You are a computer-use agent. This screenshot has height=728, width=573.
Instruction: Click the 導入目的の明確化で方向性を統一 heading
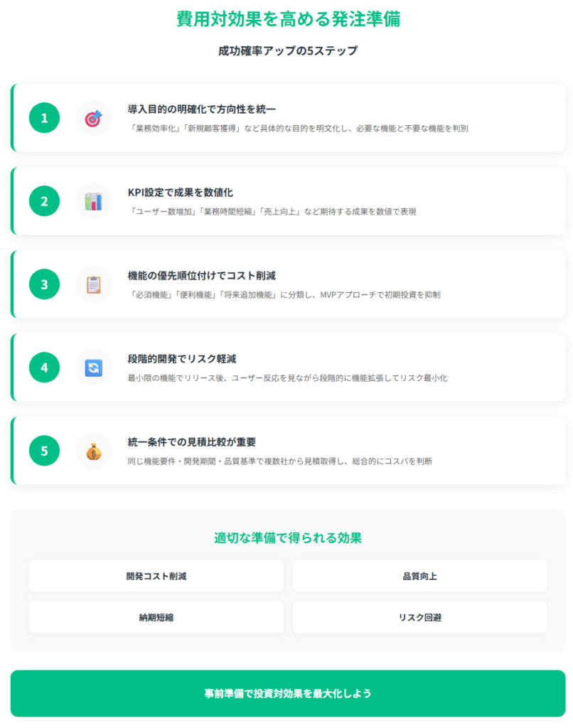201,109
